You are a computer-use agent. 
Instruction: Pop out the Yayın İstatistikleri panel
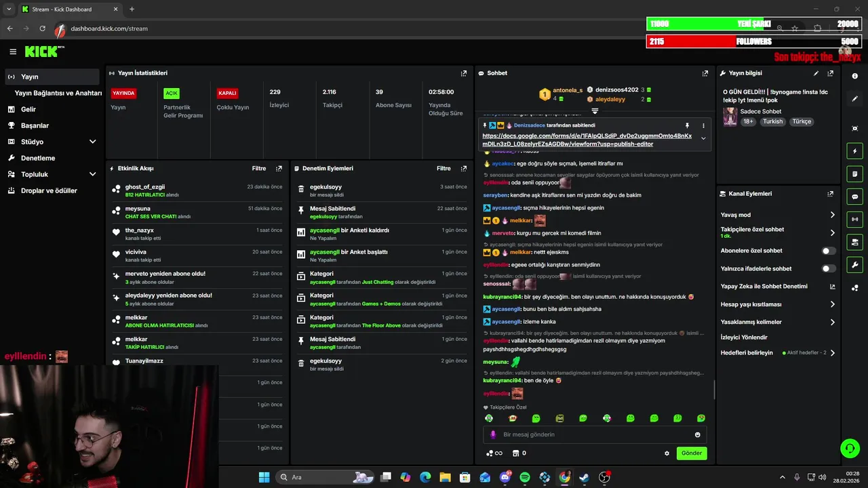click(464, 73)
